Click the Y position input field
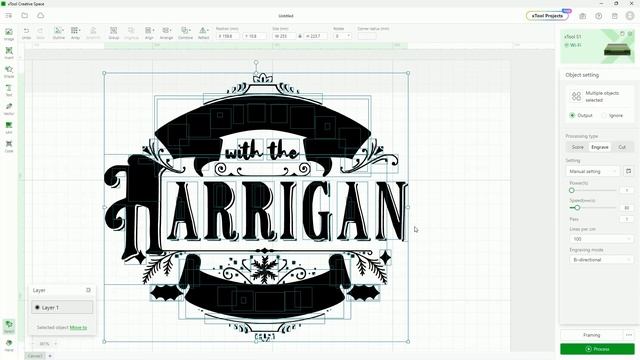Viewport: 640px width, 360px height. (x=255, y=36)
